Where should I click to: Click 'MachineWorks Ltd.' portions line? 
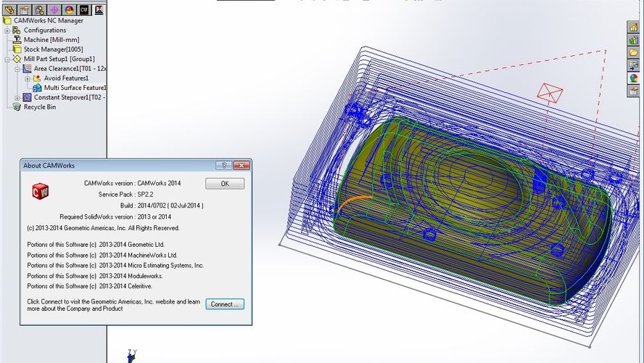(x=102, y=255)
